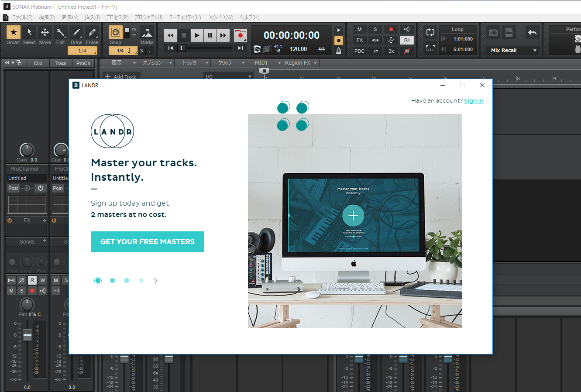Open the オプション dropdown menu
The width and height of the screenshot is (581, 392).
156,63
